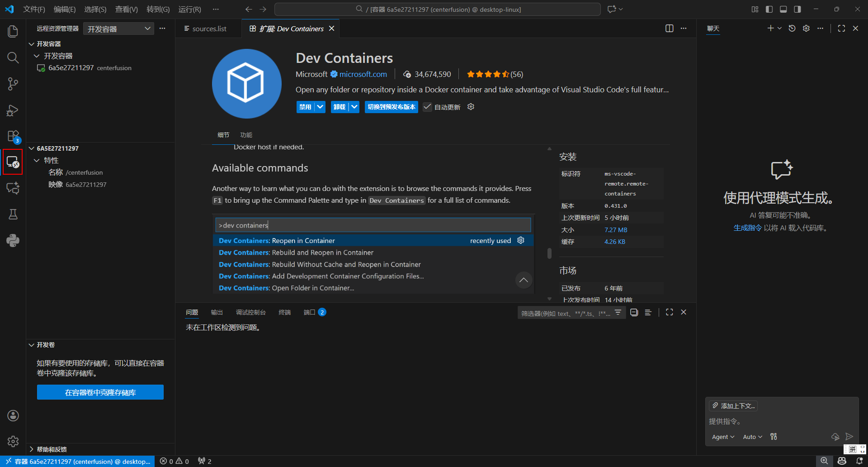
Task: Click the notifications bell in status bar
Action: click(859, 461)
